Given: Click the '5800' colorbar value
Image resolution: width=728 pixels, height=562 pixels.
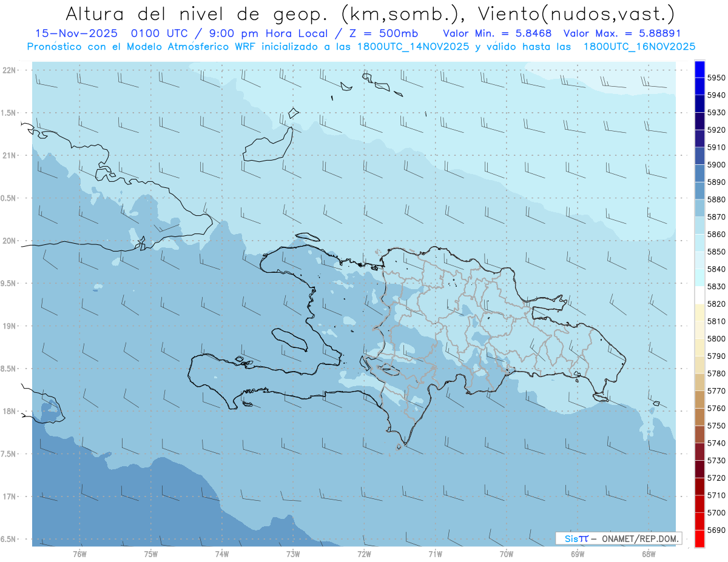Looking at the screenshot, I should point(716,338).
